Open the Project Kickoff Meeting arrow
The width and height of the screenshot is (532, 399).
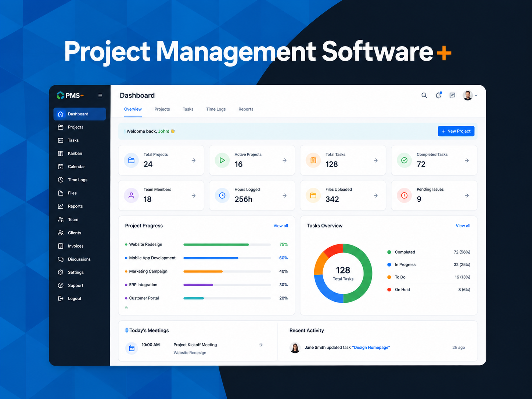pyautogui.click(x=261, y=345)
